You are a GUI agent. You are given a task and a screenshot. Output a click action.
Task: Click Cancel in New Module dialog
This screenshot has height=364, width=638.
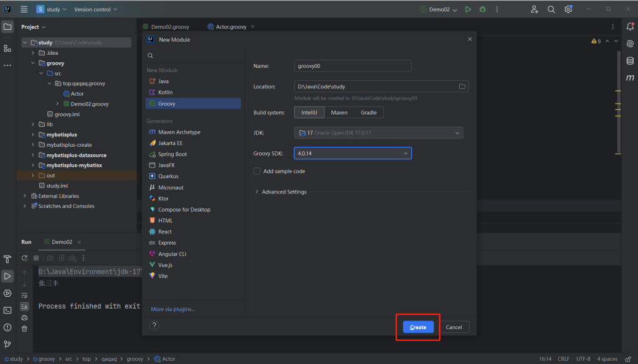pyautogui.click(x=454, y=327)
